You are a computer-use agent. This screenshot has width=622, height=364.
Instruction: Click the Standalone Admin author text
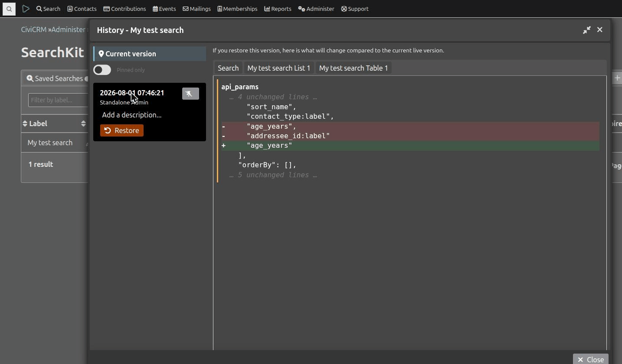pos(124,102)
